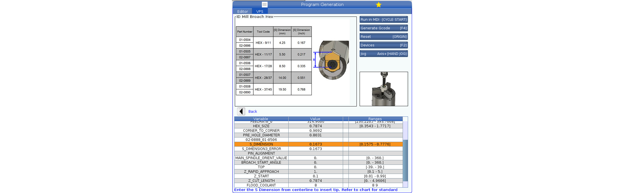The width and height of the screenshot is (644, 193).
Task: Click HEX - 17/28 tool code in chart
Action: click(263, 66)
